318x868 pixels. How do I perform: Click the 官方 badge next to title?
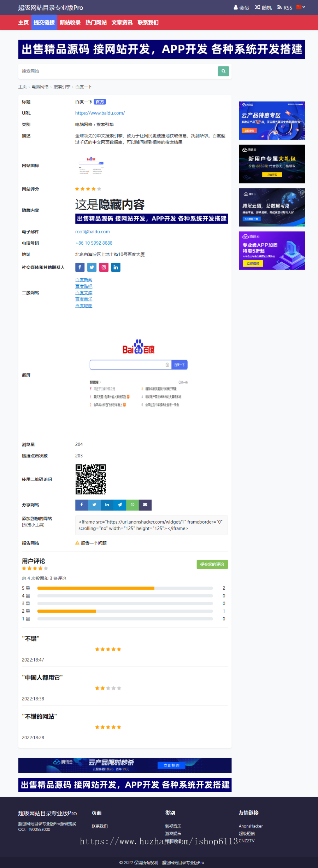tap(100, 102)
